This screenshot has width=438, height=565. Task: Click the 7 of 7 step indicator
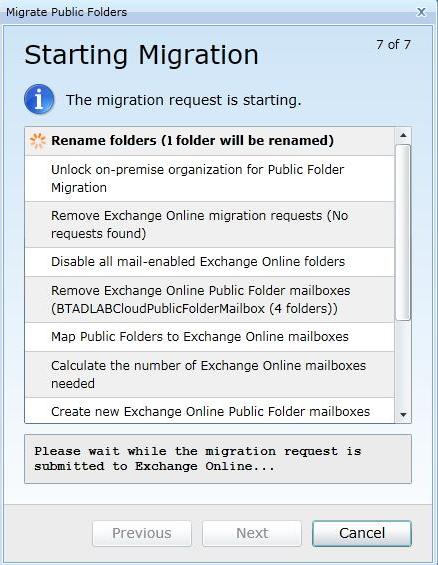click(393, 45)
